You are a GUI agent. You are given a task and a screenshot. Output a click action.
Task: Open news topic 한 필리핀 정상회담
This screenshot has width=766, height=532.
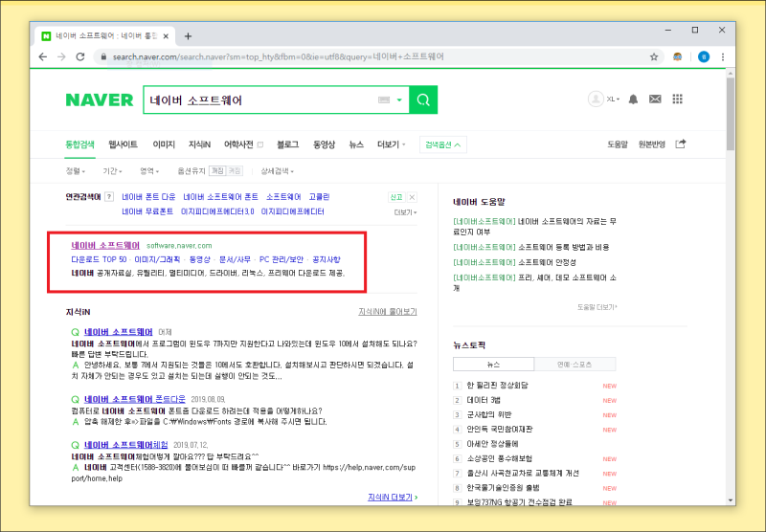coord(497,385)
